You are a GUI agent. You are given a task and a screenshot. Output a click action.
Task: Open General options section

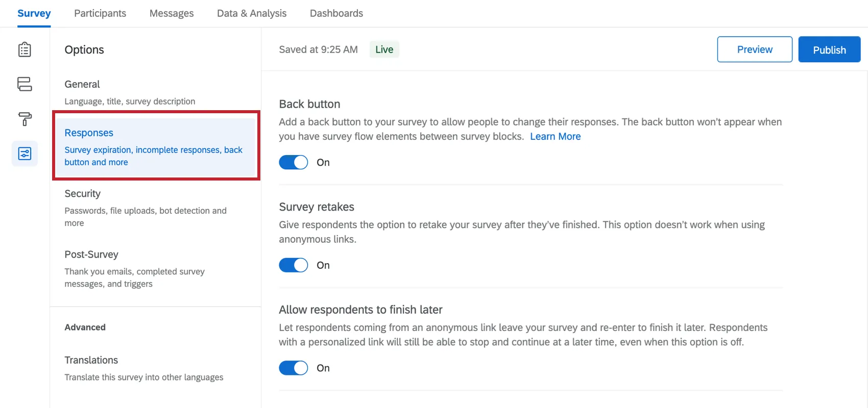pos(130,92)
